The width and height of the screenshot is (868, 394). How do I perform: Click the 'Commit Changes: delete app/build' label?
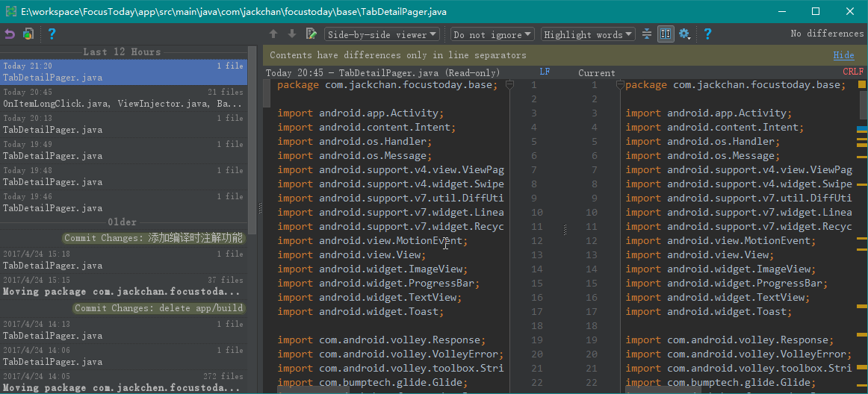click(x=159, y=308)
